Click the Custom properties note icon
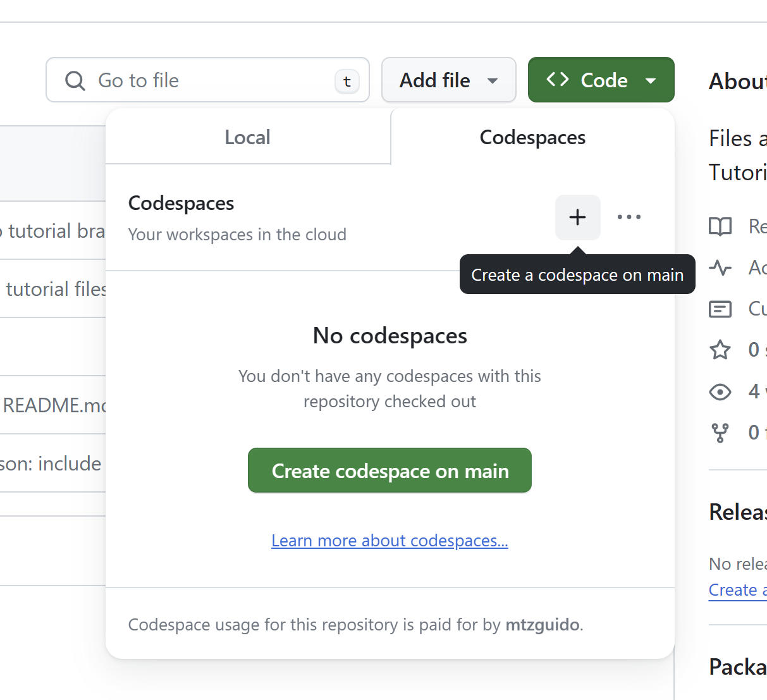 point(720,309)
